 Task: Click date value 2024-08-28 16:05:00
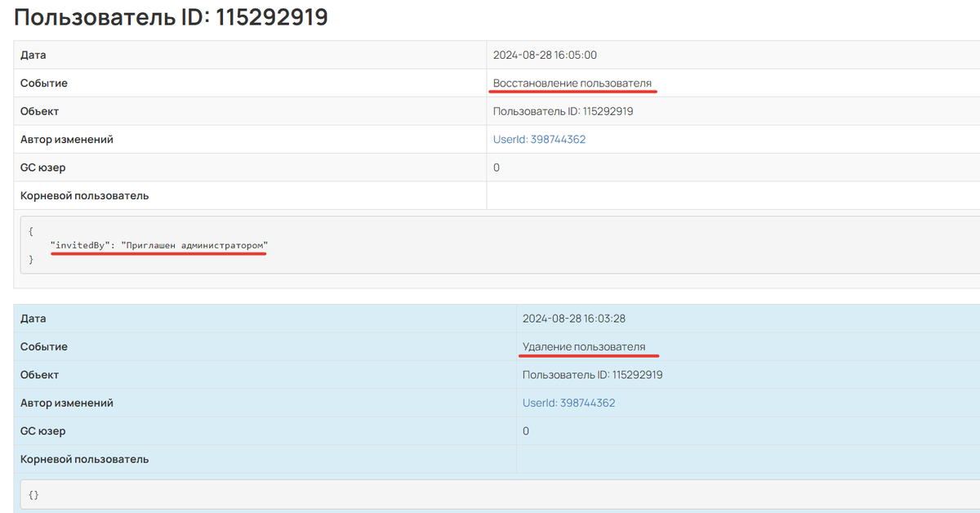(545, 56)
